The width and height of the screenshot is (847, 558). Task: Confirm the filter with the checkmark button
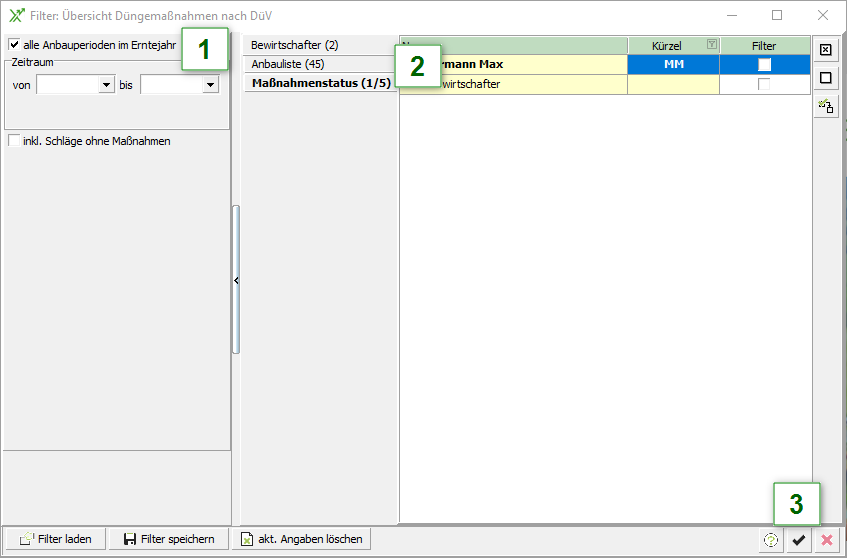pyautogui.click(x=798, y=540)
